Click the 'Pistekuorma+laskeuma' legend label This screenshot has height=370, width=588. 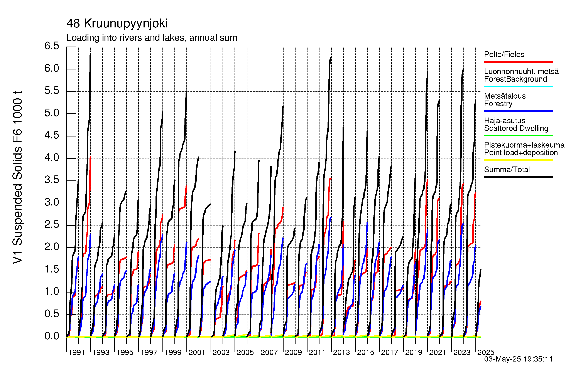524,145
